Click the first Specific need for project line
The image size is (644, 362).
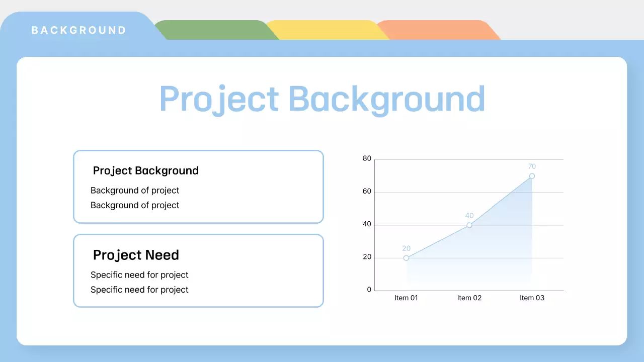click(139, 275)
